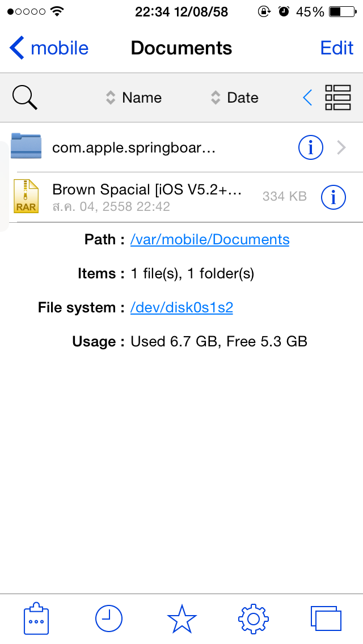The width and height of the screenshot is (363, 644).
Task: Open the windows tabs icon
Action: pos(326,618)
